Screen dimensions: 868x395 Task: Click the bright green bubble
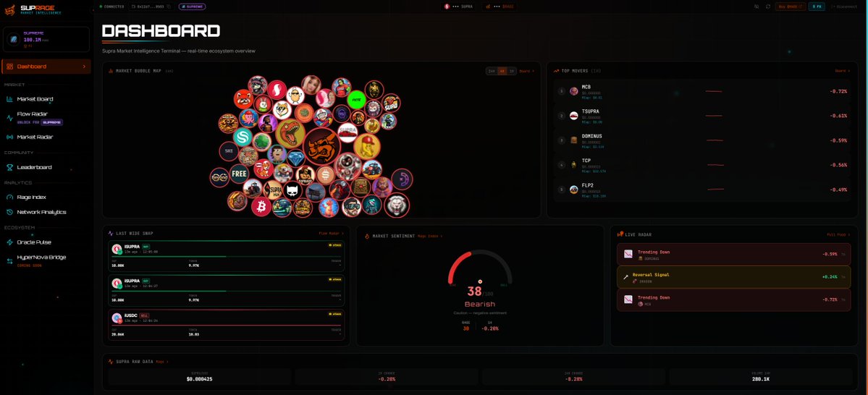click(357, 100)
